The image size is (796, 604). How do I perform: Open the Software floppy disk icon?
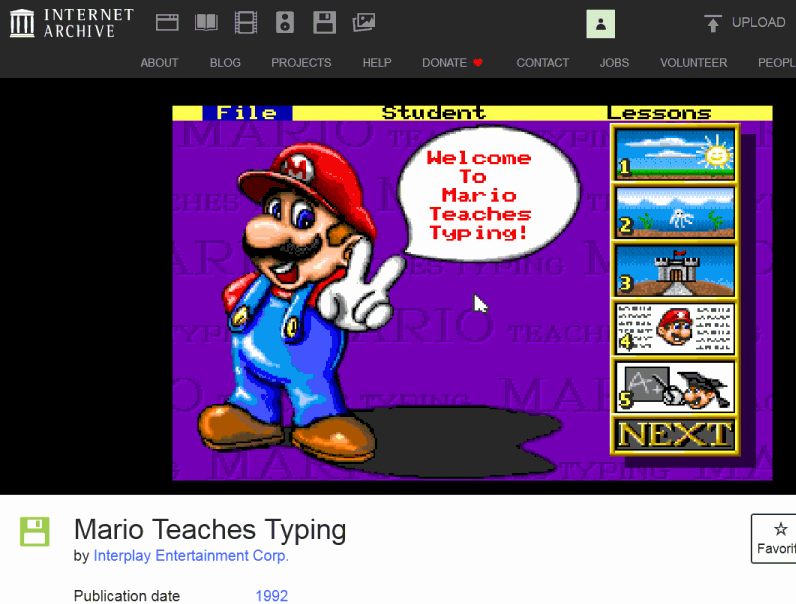tap(324, 23)
